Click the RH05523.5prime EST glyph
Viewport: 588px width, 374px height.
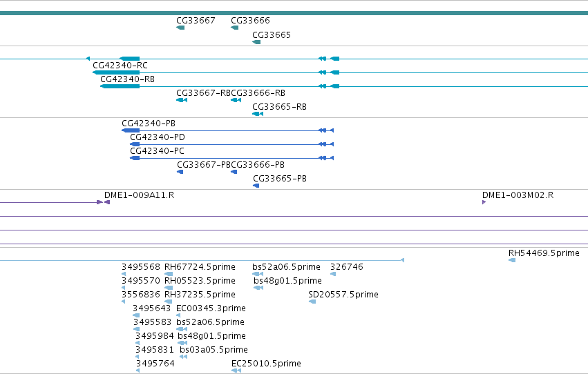point(169,288)
